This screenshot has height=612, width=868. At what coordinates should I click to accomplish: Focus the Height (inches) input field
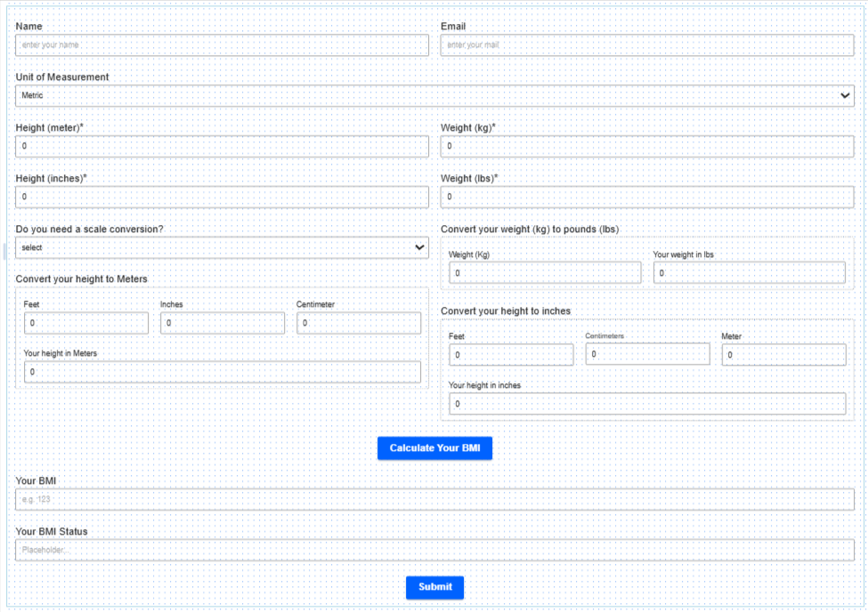tap(222, 197)
